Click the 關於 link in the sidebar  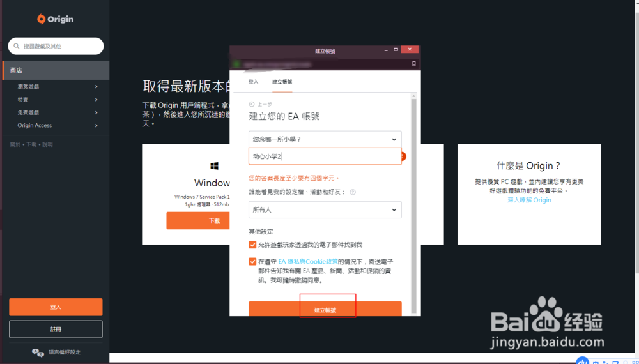point(15,144)
